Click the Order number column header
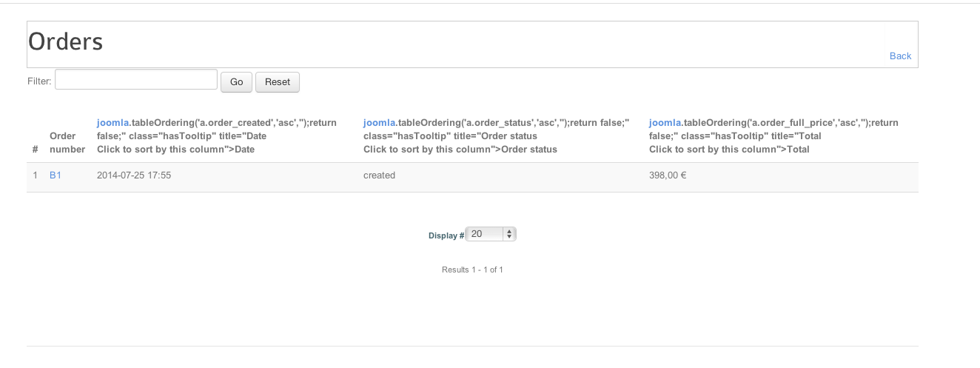The image size is (980, 368). [67, 143]
